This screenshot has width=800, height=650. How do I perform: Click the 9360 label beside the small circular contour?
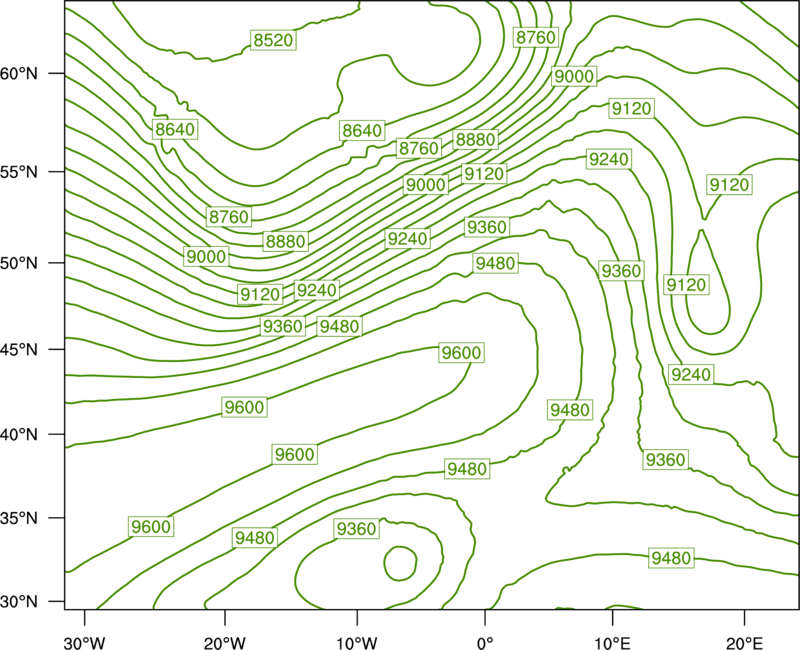(x=356, y=529)
